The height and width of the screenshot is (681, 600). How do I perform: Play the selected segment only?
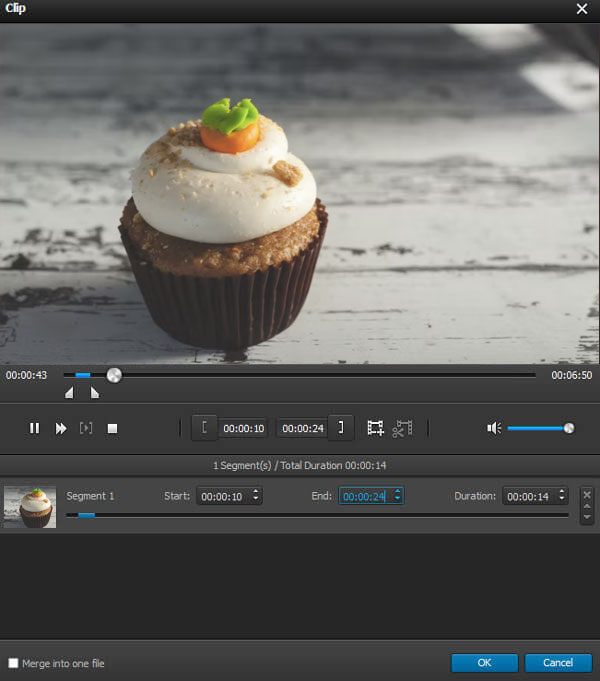pyautogui.click(x=86, y=428)
